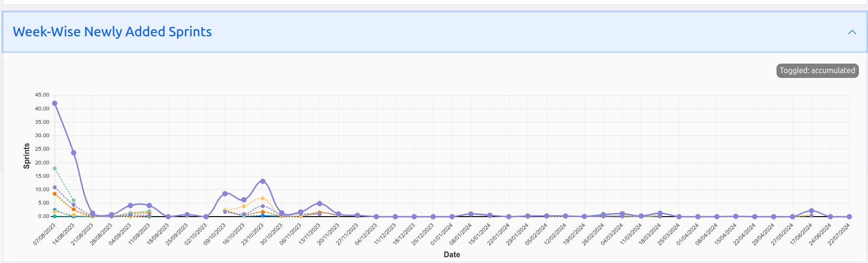Click the orange point on 07/08/2023
Screen dimensions: 868x263
[55, 194]
